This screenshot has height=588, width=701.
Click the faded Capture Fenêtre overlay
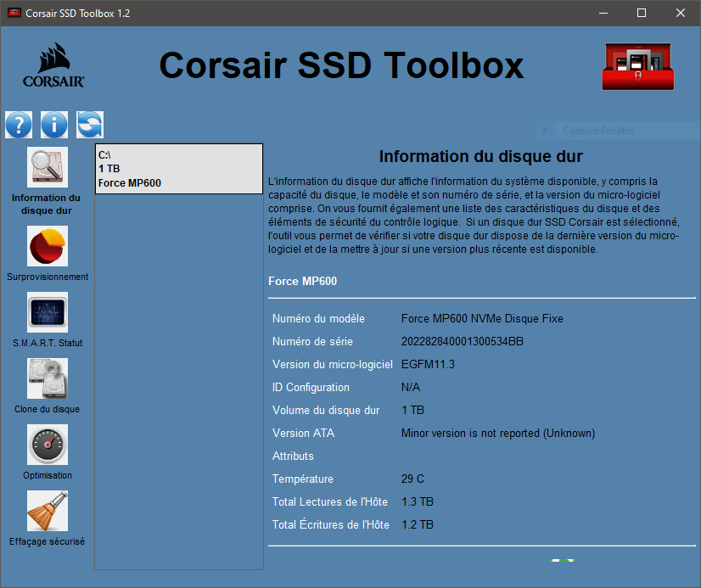(x=619, y=131)
